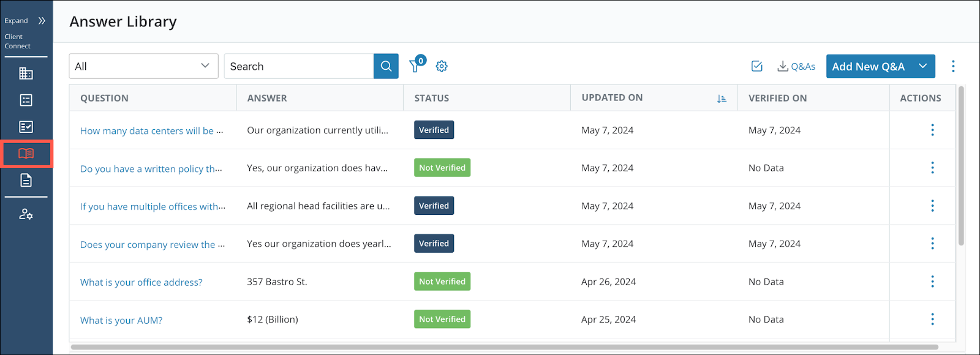Open 'Do you have a written policy' question
This screenshot has width=980, height=355.
[151, 168]
